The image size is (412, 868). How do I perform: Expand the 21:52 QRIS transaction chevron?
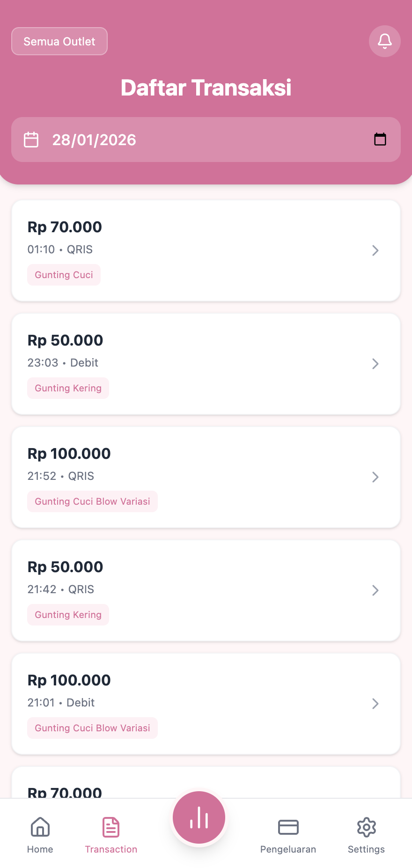[x=375, y=477]
